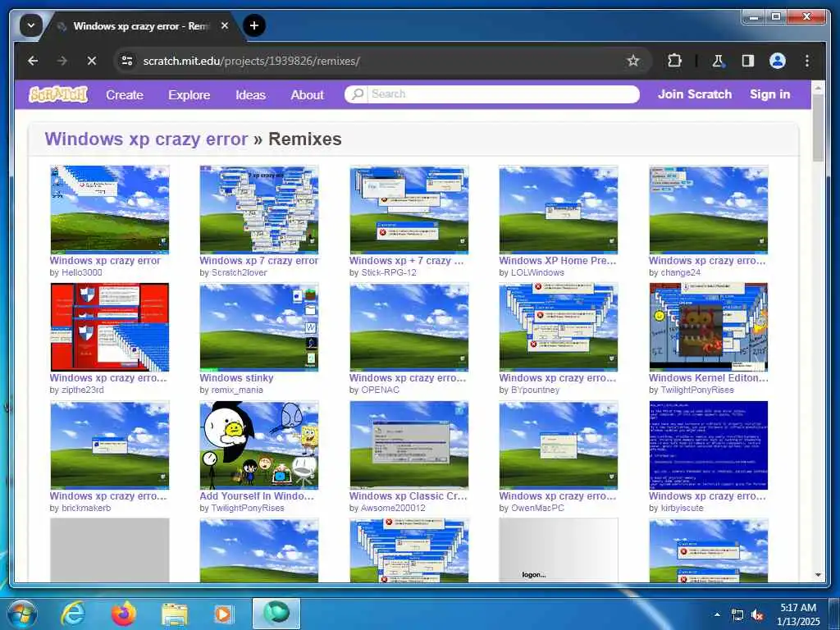Open the browser three-dot menu

click(x=807, y=61)
